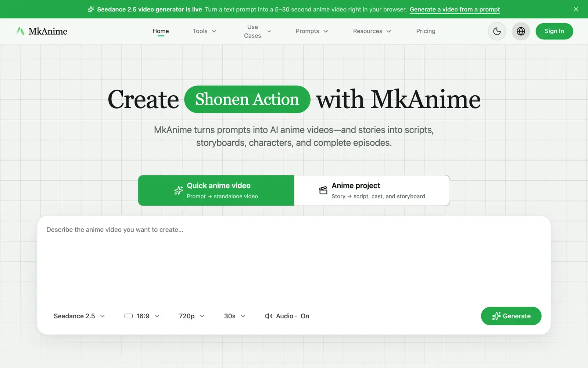This screenshot has width=588, height=368.
Task: Click 'Seedance 2.5 video generator is live' text
Action: 149,9
